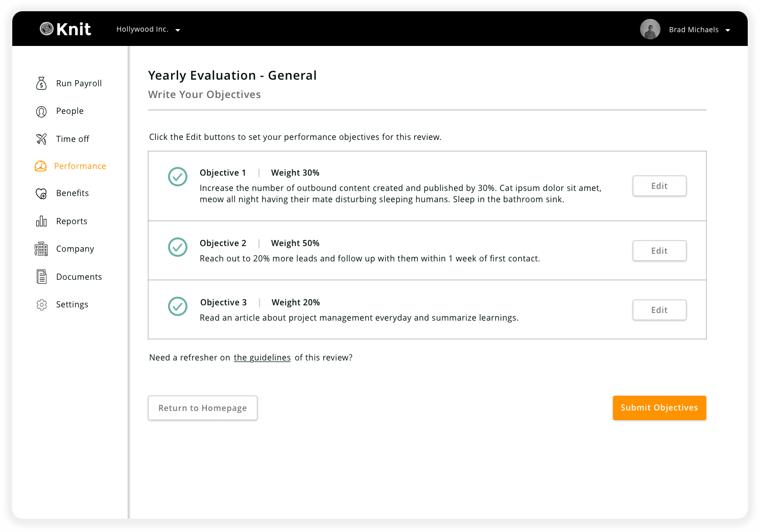Edit Objective 1

[659, 186]
